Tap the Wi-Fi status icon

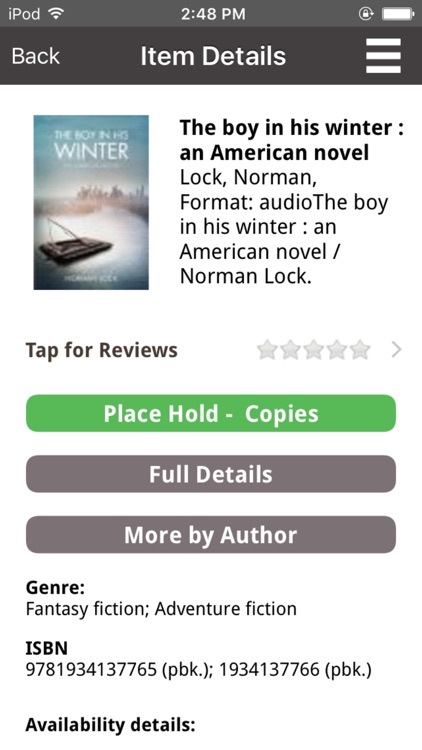(x=56, y=13)
